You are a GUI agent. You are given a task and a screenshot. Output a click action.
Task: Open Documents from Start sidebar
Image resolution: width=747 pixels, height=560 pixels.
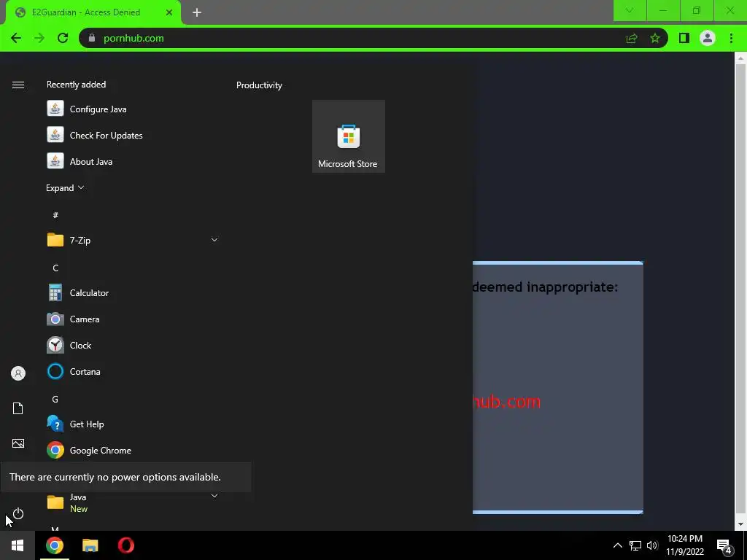coord(18,408)
